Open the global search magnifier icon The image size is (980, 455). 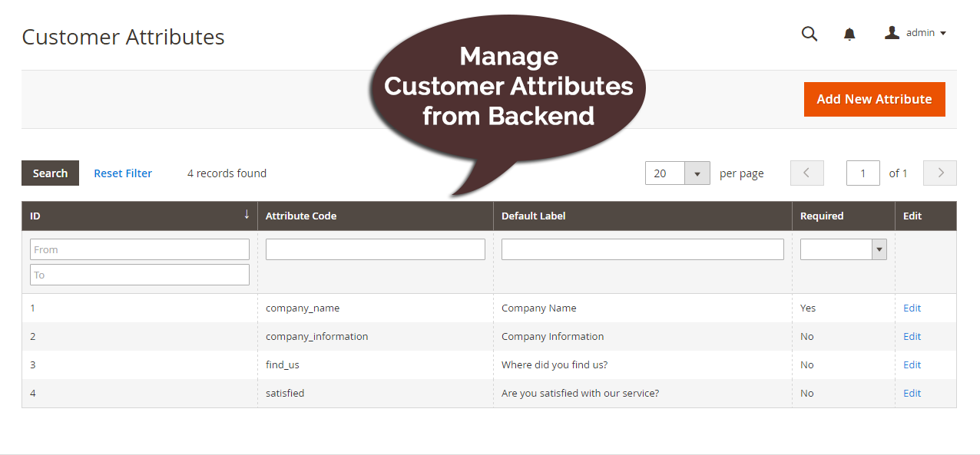pyautogui.click(x=809, y=34)
